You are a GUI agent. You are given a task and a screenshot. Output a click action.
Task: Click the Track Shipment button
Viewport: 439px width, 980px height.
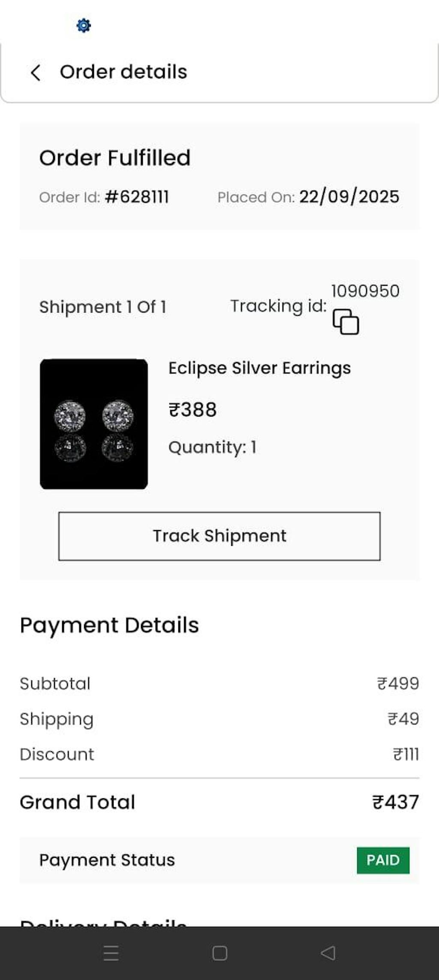pos(219,536)
